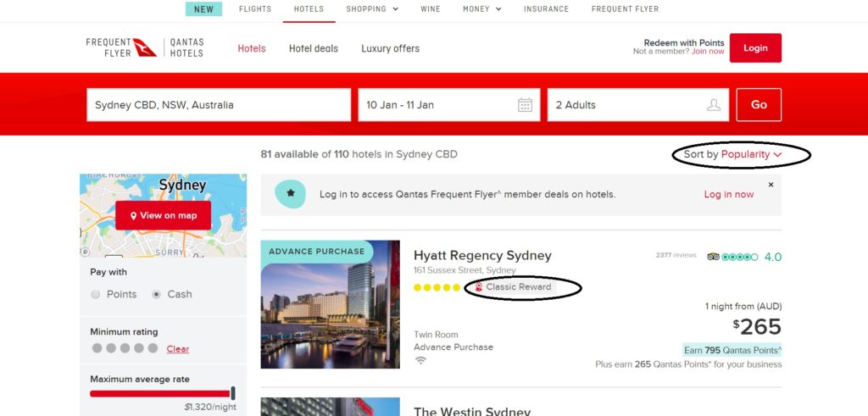This screenshot has height=416, width=868.
Task: Open Insurance in top navigation
Action: (547, 8)
